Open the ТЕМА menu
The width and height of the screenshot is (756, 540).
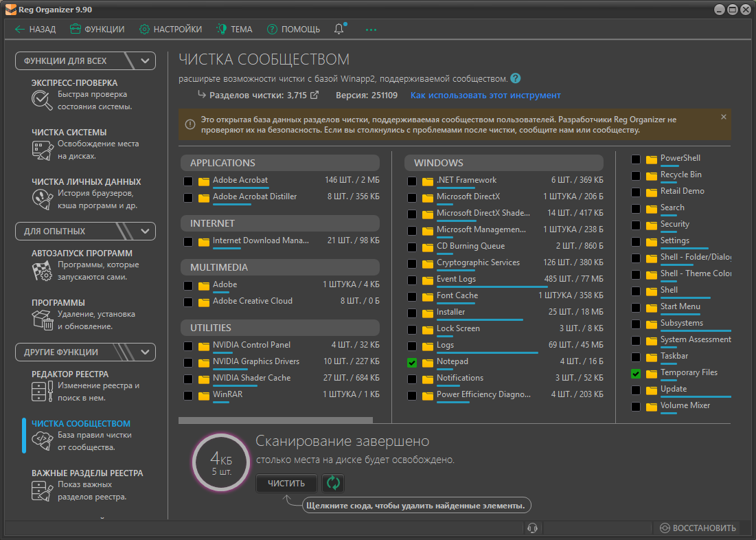click(234, 30)
